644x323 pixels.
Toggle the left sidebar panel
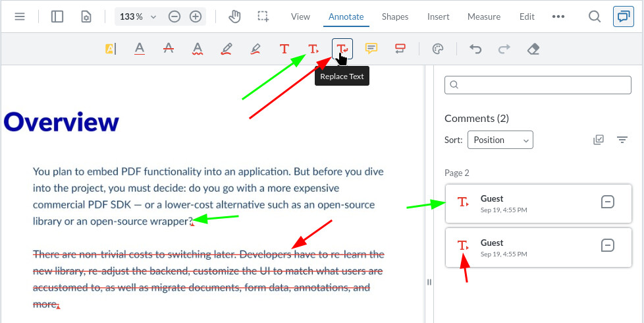tap(57, 16)
